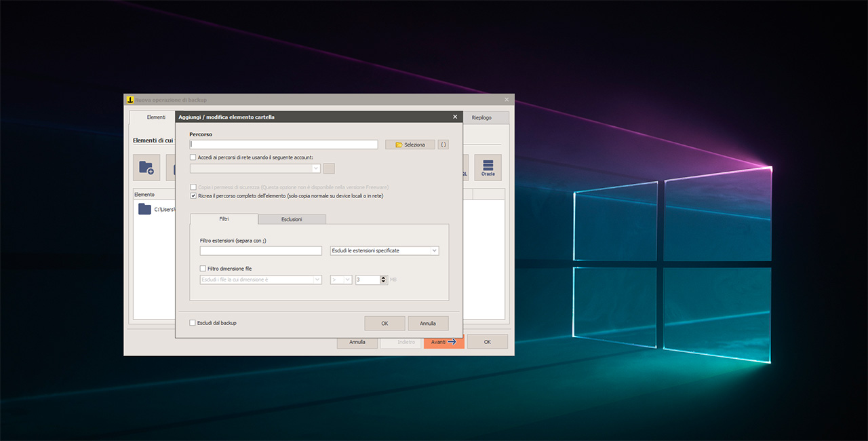868x441 pixels.
Task: Click the Percorso path input field
Action: tap(284, 145)
